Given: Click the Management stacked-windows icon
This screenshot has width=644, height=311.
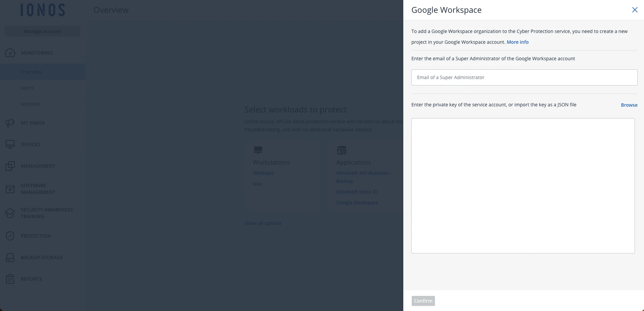Looking at the screenshot, I should tap(10, 166).
